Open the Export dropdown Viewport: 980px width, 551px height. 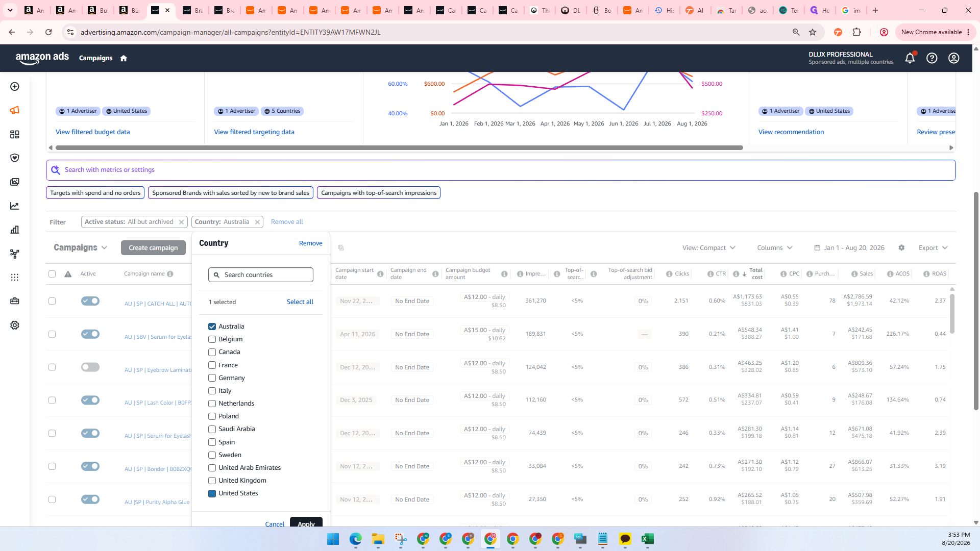933,248
